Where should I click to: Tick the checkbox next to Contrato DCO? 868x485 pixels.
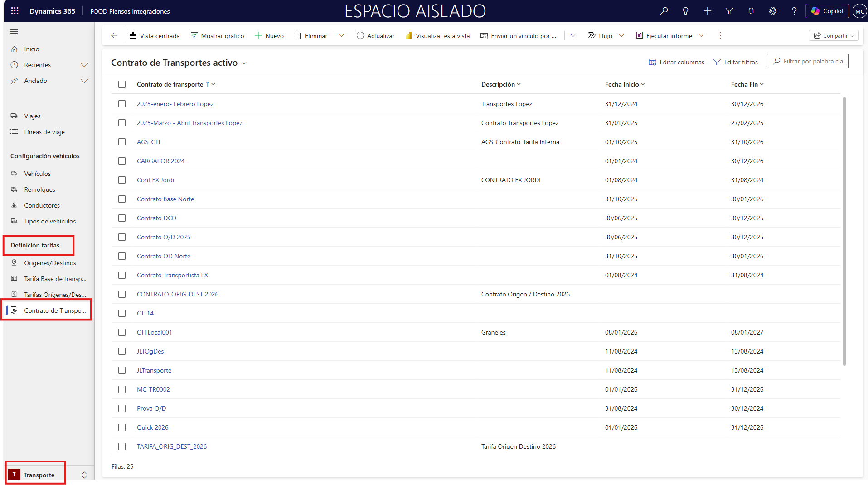(x=122, y=218)
